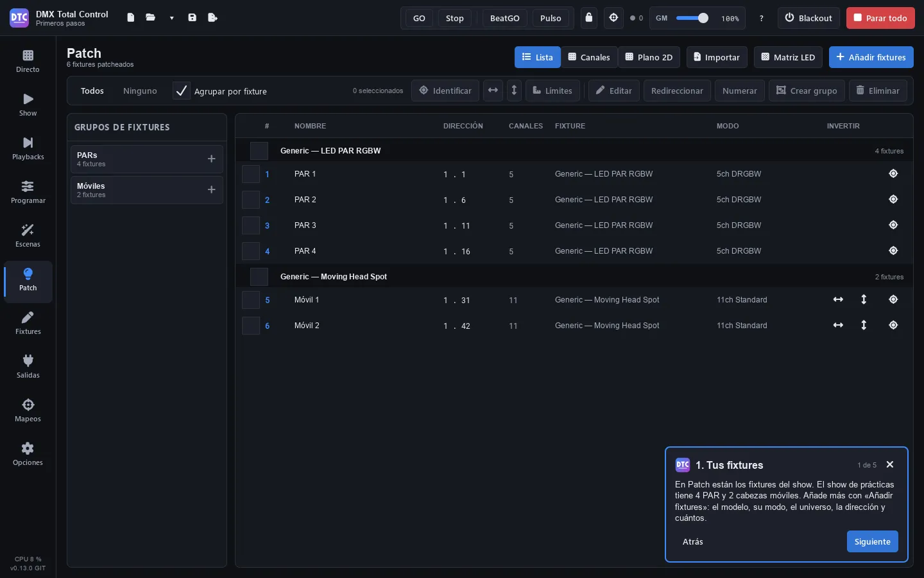Click the Importar button
Viewport: 924px width, 578px height.
717,57
